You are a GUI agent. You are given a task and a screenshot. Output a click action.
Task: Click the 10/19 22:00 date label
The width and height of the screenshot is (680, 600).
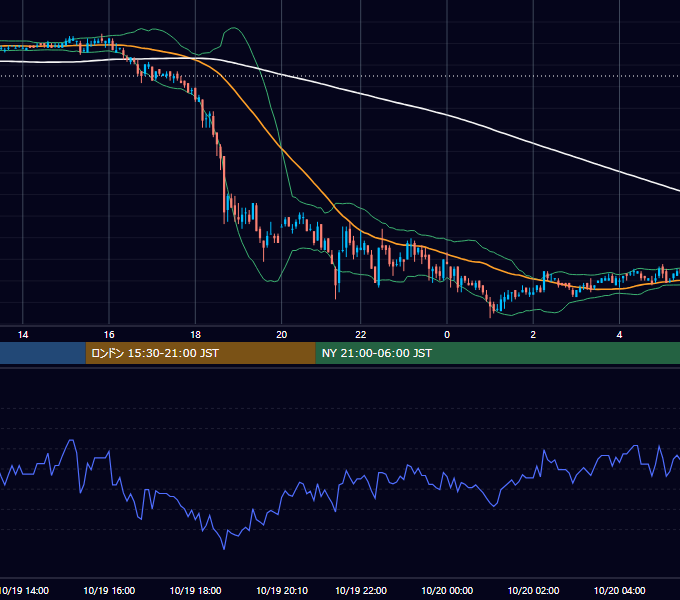tap(361, 590)
